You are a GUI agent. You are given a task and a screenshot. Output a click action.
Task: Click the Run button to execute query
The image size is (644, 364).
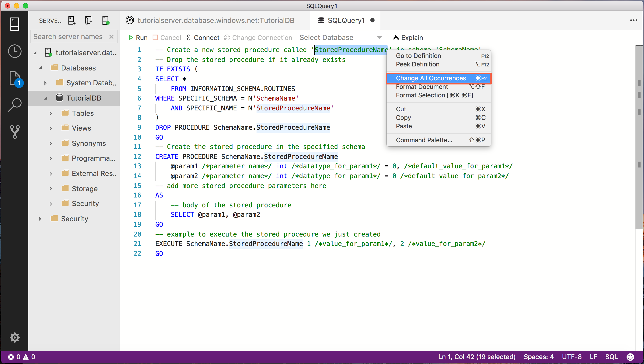tap(137, 38)
